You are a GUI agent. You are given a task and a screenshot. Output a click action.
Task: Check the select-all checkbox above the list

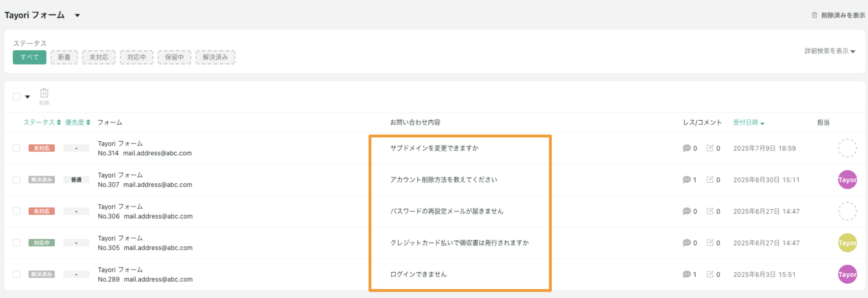click(x=17, y=97)
